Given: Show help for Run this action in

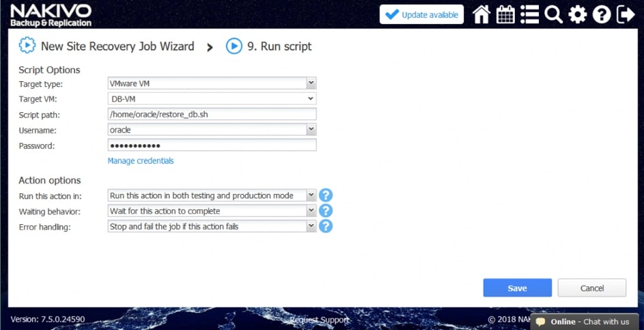Looking at the screenshot, I should [x=326, y=195].
